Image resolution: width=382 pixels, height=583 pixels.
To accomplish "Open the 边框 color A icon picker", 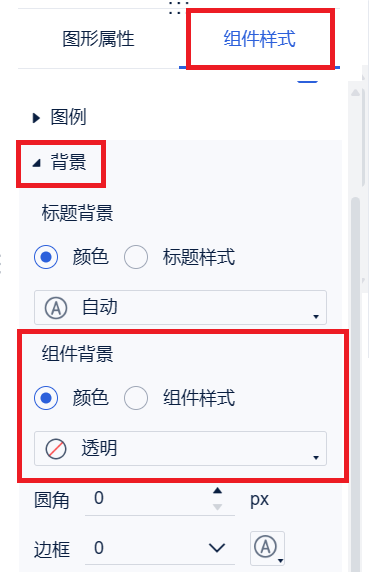I will [x=267, y=548].
